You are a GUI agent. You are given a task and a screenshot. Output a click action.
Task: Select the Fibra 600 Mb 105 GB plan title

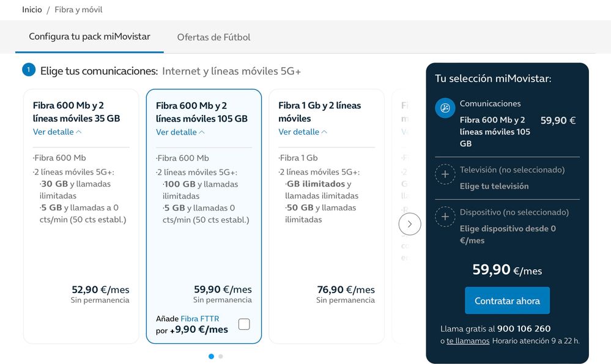201,112
